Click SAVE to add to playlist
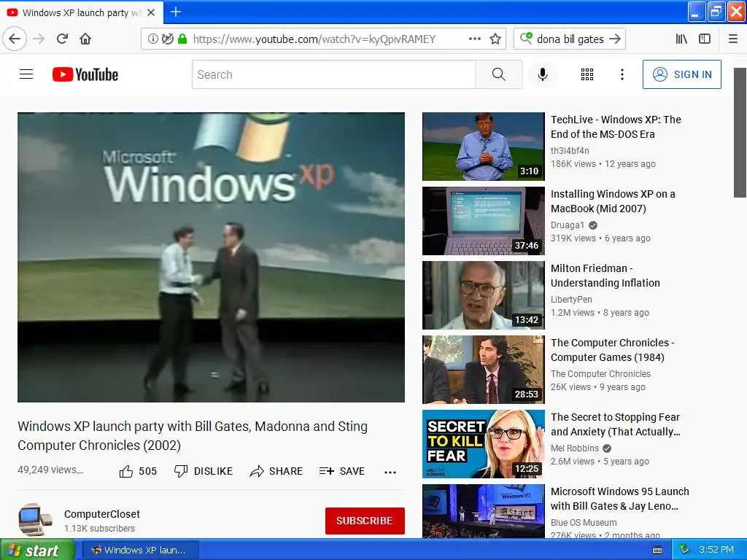Image resolution: width=747 pixels, height=560 pixels. pos(342,471)
